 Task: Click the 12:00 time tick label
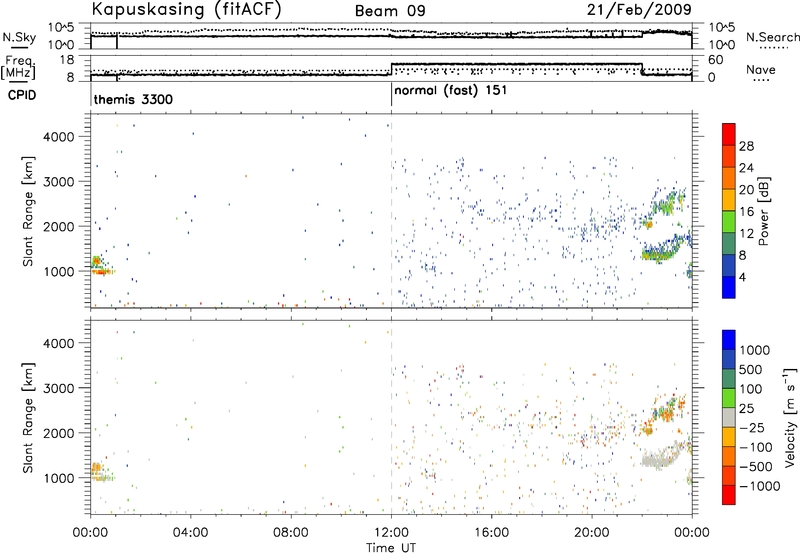point(391,533)
